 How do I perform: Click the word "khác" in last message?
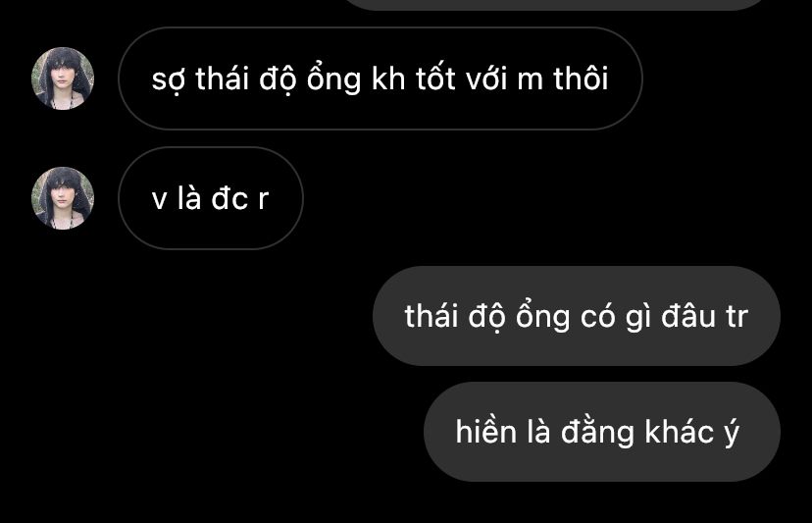tap(680, 432)
